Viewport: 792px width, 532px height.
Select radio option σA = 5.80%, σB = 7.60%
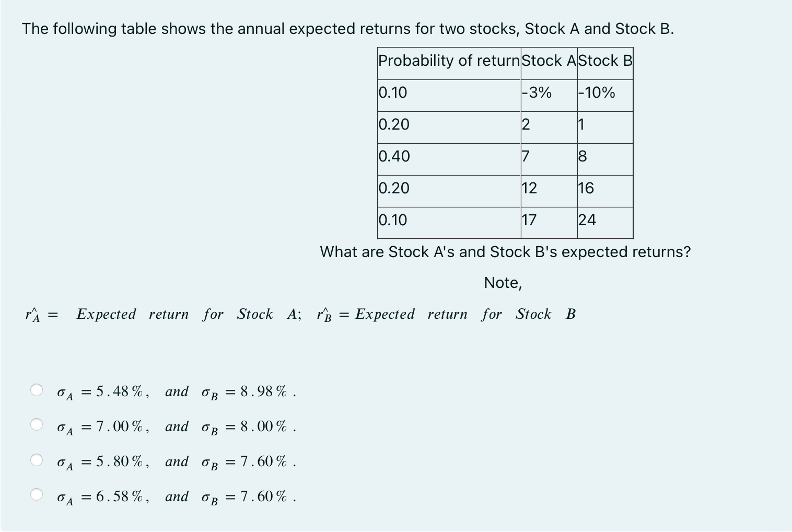pyautogui.click(x=37, y=459)
